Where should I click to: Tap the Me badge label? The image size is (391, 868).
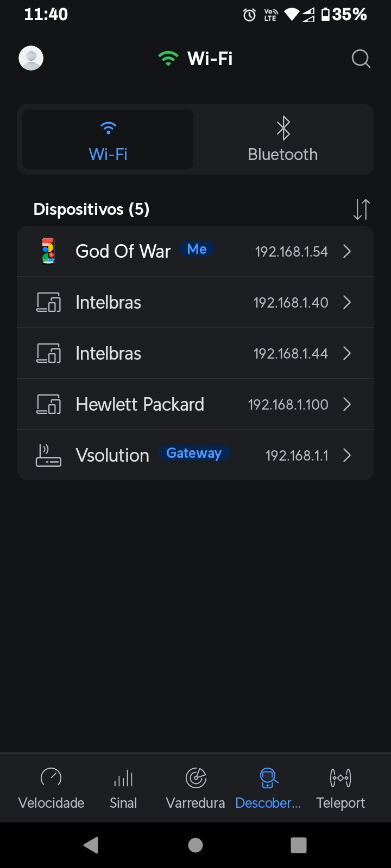tap(197, 250)
